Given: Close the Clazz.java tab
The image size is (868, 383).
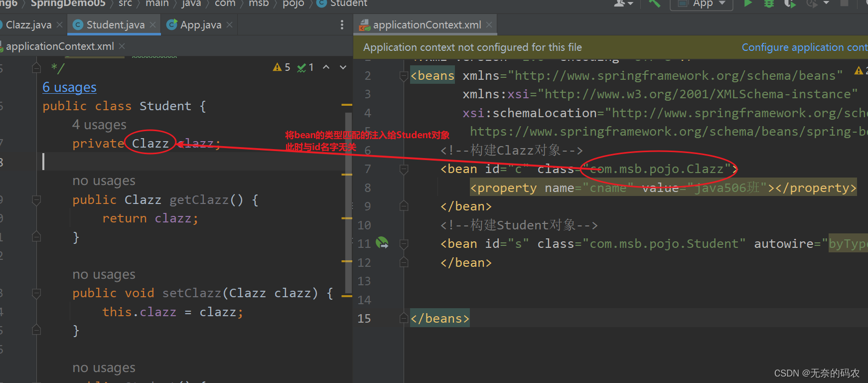Looking at the screenshot, I should pyautogui.click(x=60, y=24).
